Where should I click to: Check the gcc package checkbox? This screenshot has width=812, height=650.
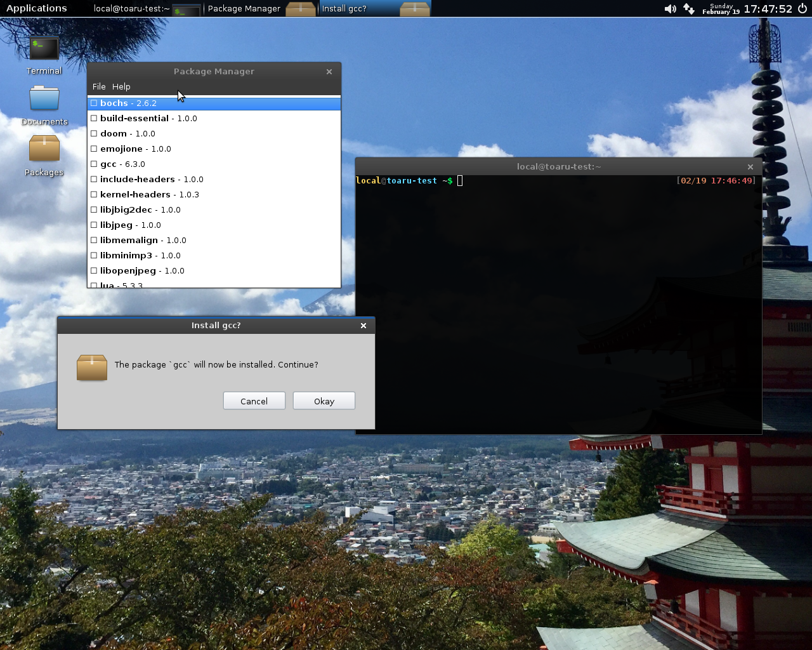point(94,164)
